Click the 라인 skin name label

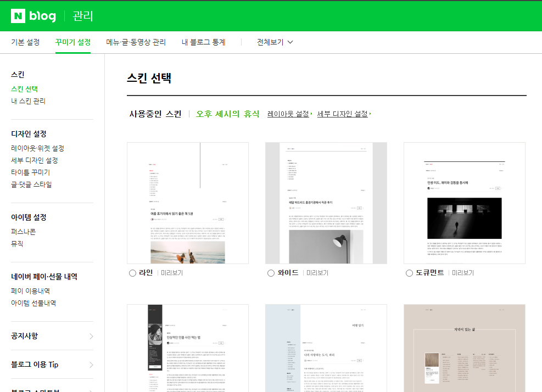point(146,273)
